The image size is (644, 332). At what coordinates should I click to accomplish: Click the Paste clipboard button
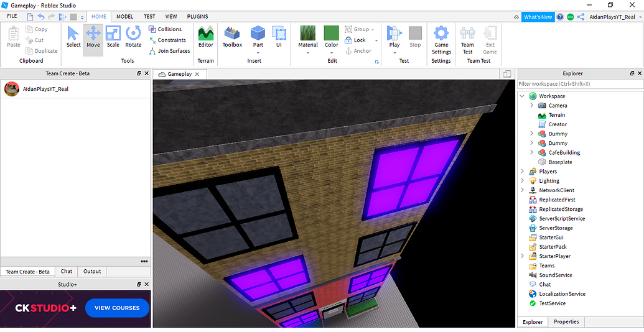coord(14,37)
